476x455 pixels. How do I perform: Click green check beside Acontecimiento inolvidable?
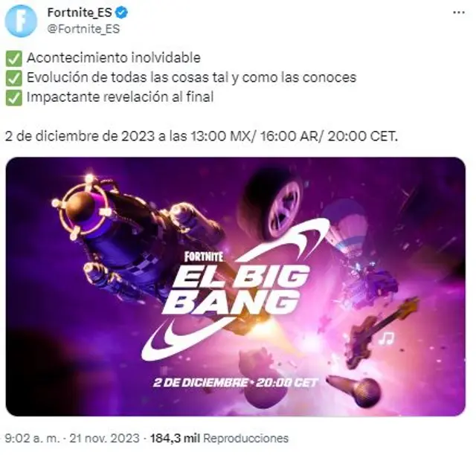(13, 58)
